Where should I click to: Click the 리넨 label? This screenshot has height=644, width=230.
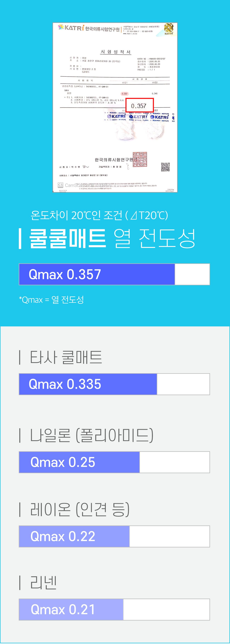point(43,582)
